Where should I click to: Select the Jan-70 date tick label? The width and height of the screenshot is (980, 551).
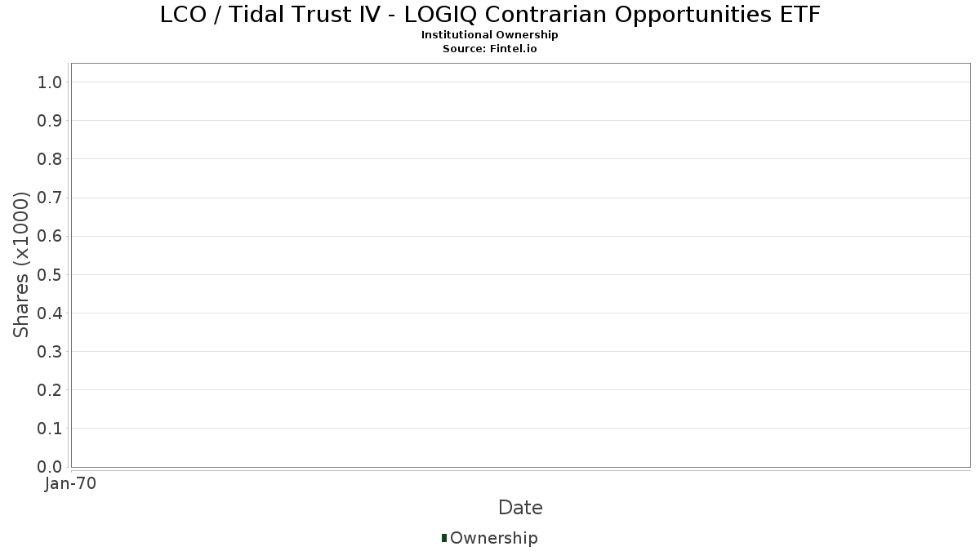click(x=70, y=484)
